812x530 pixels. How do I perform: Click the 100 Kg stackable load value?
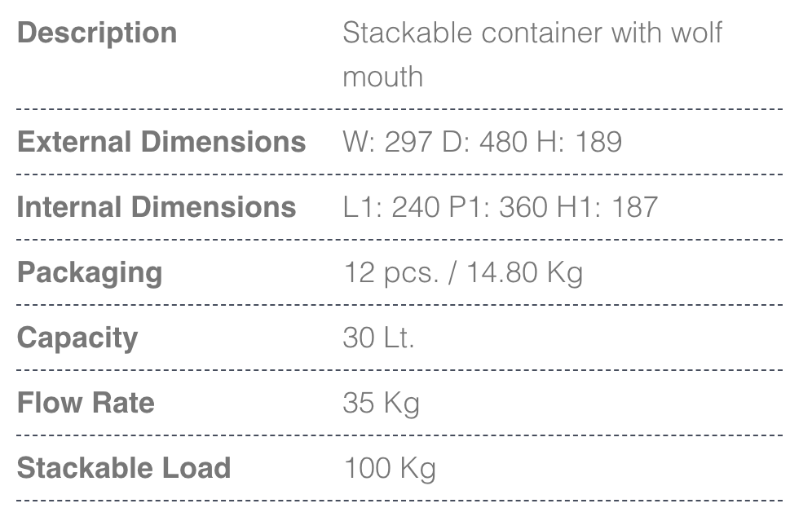pos(389,468)
